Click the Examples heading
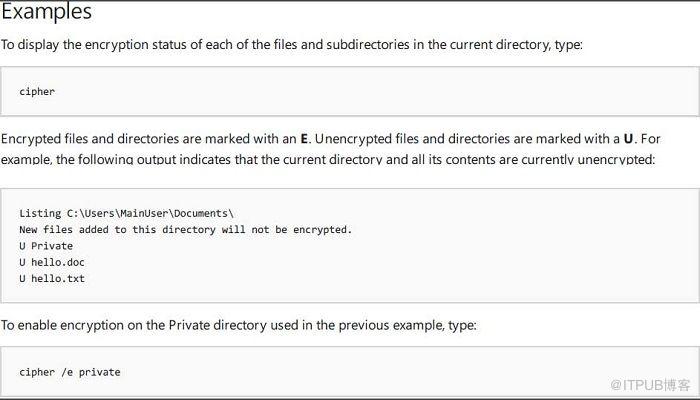Image resolution: width=700 pixels, height=400 pixels. 46,13
